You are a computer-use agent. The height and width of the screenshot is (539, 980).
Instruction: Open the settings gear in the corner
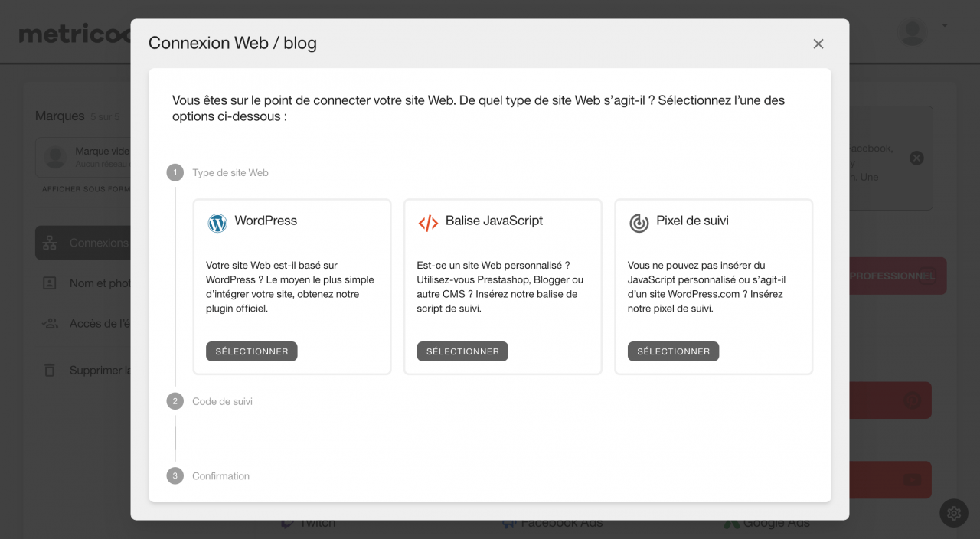(x=953, y=513)
